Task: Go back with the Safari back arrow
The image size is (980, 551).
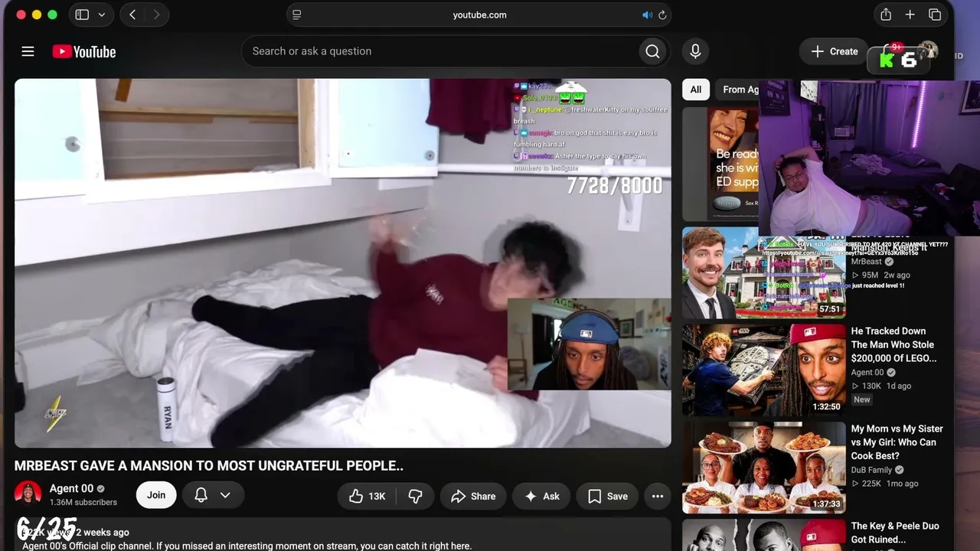Action: pos(132,15)
